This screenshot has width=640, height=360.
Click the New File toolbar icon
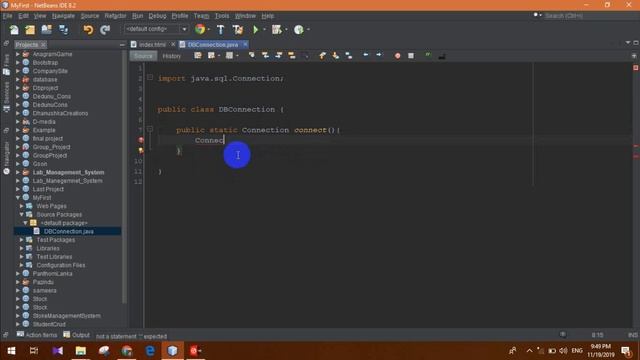14,29
